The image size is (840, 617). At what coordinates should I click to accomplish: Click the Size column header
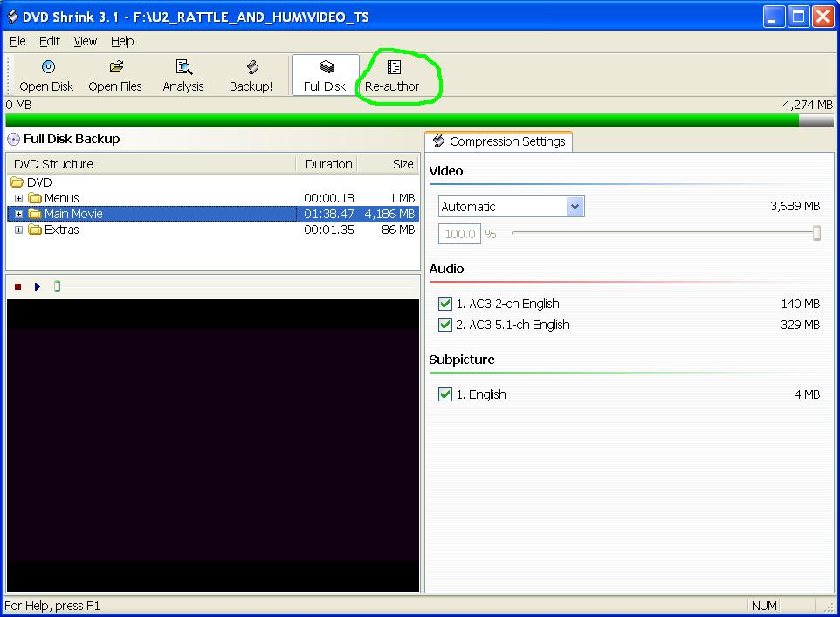click(388, 164)
